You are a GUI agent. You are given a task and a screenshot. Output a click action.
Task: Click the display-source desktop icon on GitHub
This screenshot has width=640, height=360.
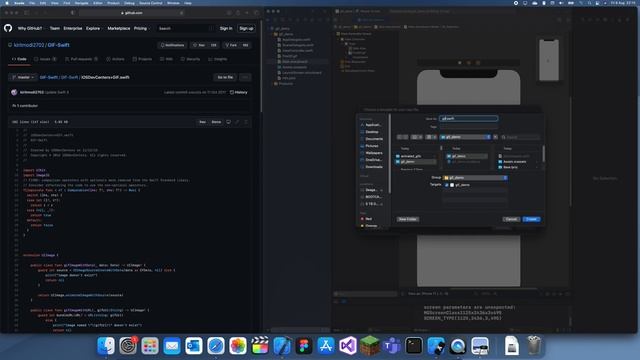click(228, 122)
